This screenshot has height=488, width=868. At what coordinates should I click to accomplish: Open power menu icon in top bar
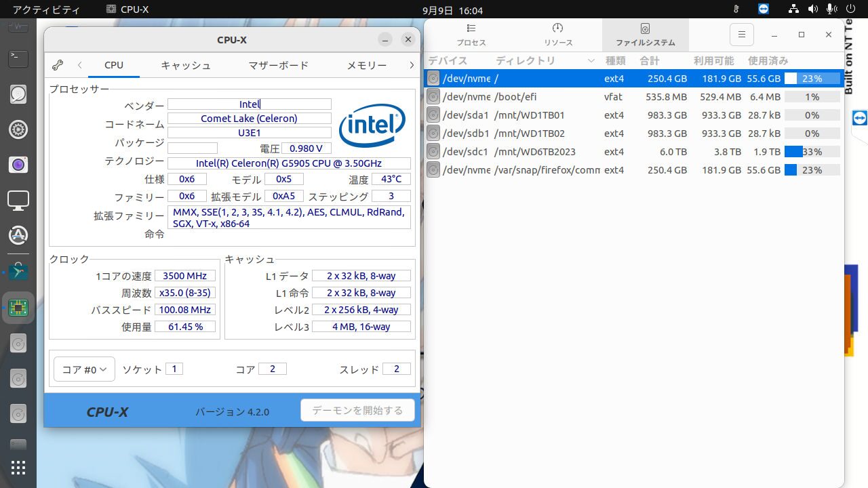pos(851,9)
